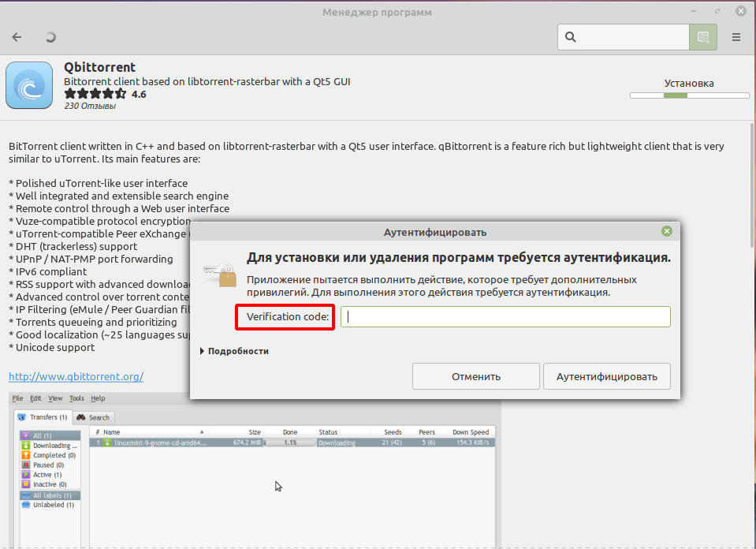Click the loading spinner in header
The image size is (756, 549).
50,37
